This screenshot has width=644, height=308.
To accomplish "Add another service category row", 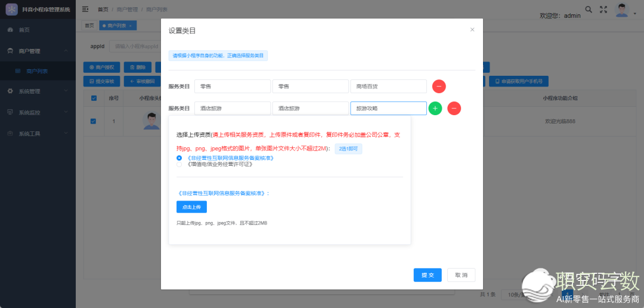I will tap(435, 109).
